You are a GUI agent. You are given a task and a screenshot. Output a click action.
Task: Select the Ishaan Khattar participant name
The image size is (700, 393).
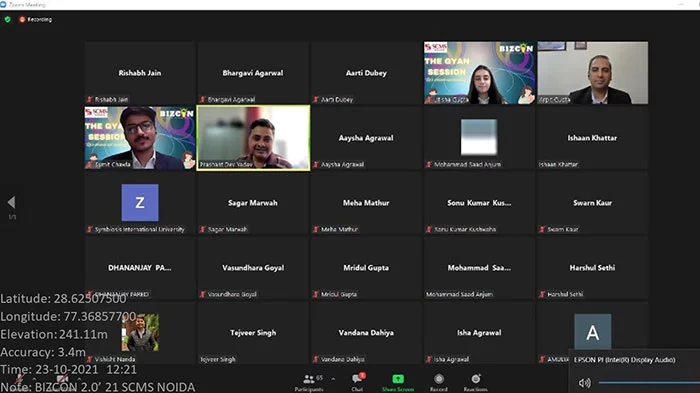[x=592, y=138]
